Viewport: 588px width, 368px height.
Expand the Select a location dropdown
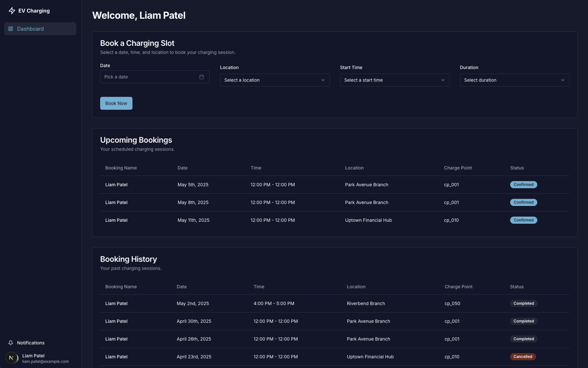[275, 80]
